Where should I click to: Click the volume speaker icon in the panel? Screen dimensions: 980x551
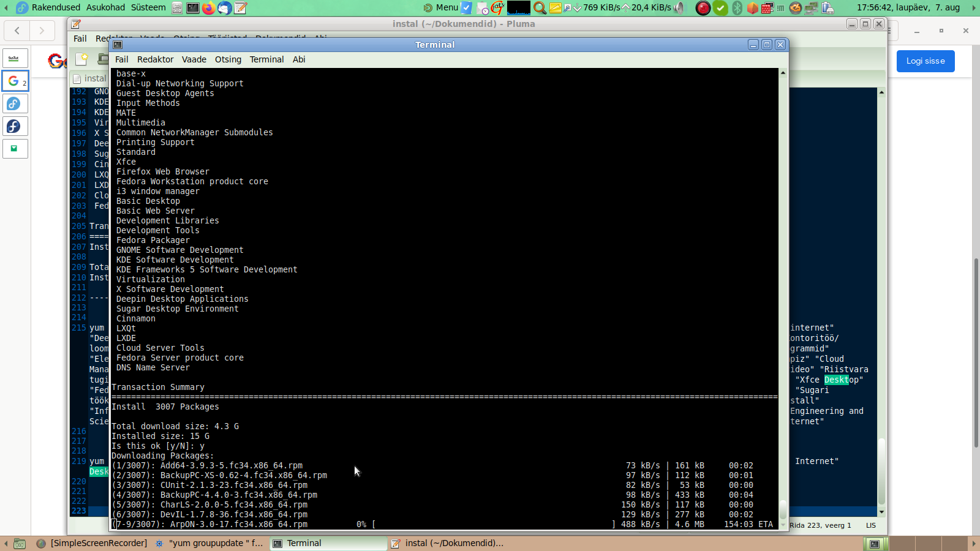680,7
